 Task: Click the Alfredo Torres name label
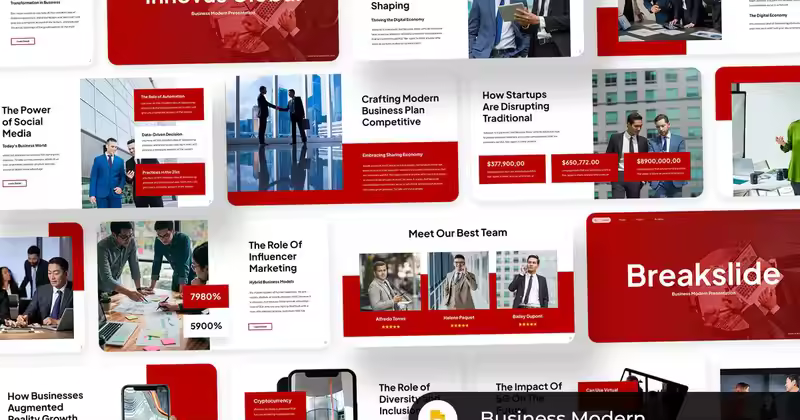tap(391, 319)
